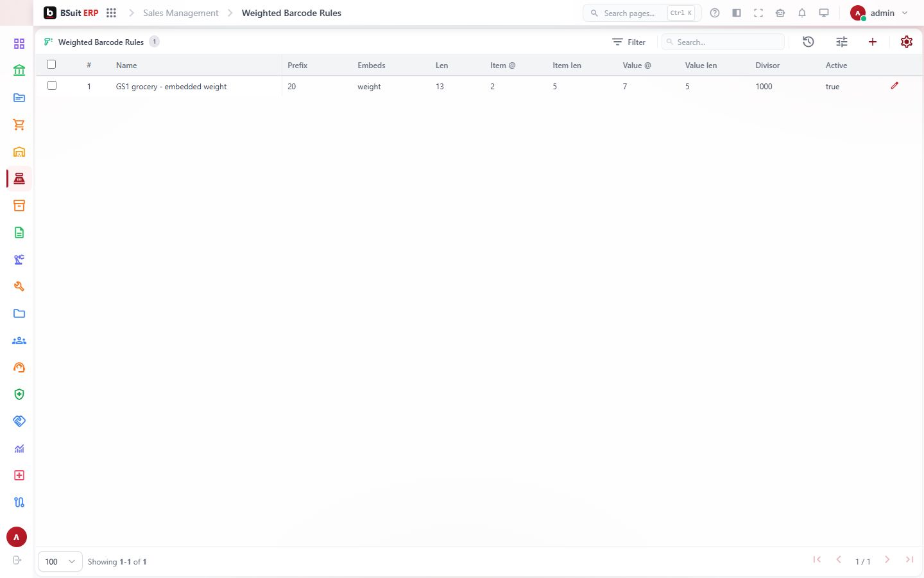The height and width of the screenshot is (578, 924).
Task: Go to Sales Management breadcrumb
Action: (181, 13)
